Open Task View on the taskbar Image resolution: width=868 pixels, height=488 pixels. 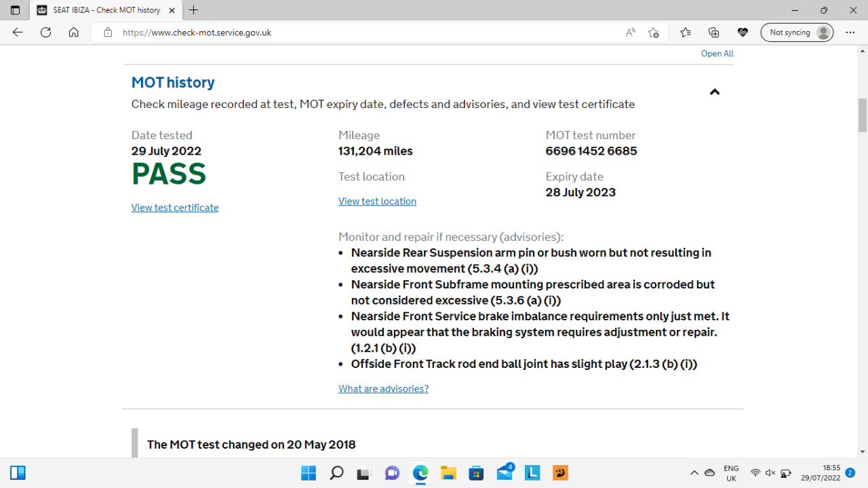364,473
